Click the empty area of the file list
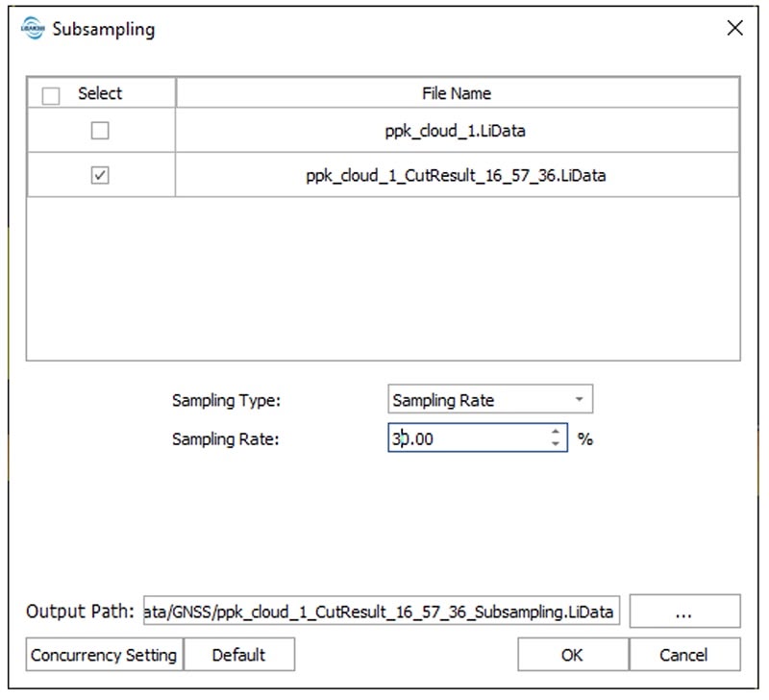Image resolution: width=769 pixels, height=700 pixels. [x=383, y=279]
